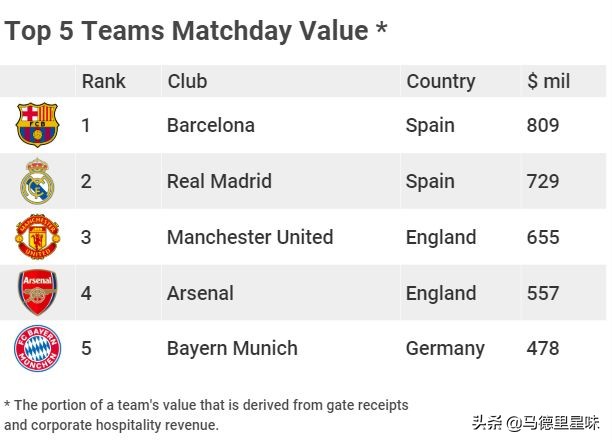The width and height of the screenshot is (612, 443).
Task: Click Bayern Munich's 478 value cell
Action: coord(543,349)
